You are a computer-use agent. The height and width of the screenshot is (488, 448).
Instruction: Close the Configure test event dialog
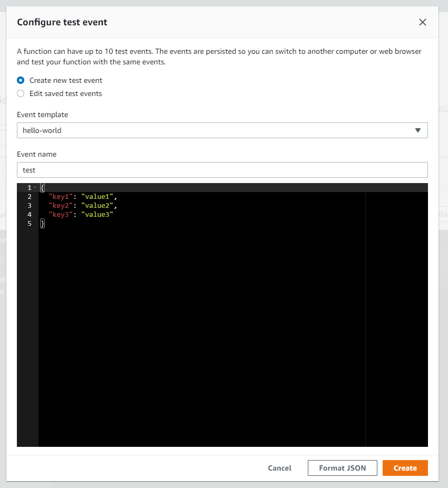[422, 22]
